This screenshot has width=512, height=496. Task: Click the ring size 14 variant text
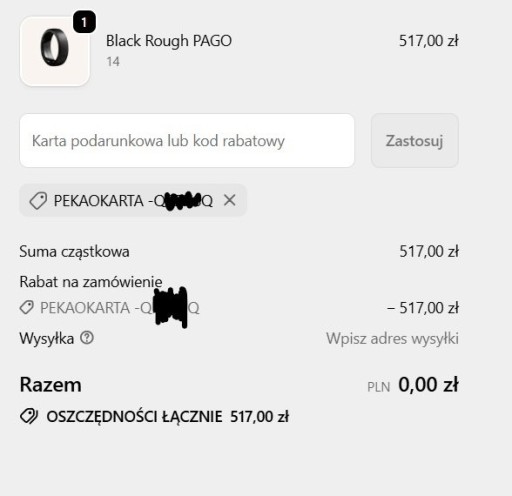tap(113, 62)
